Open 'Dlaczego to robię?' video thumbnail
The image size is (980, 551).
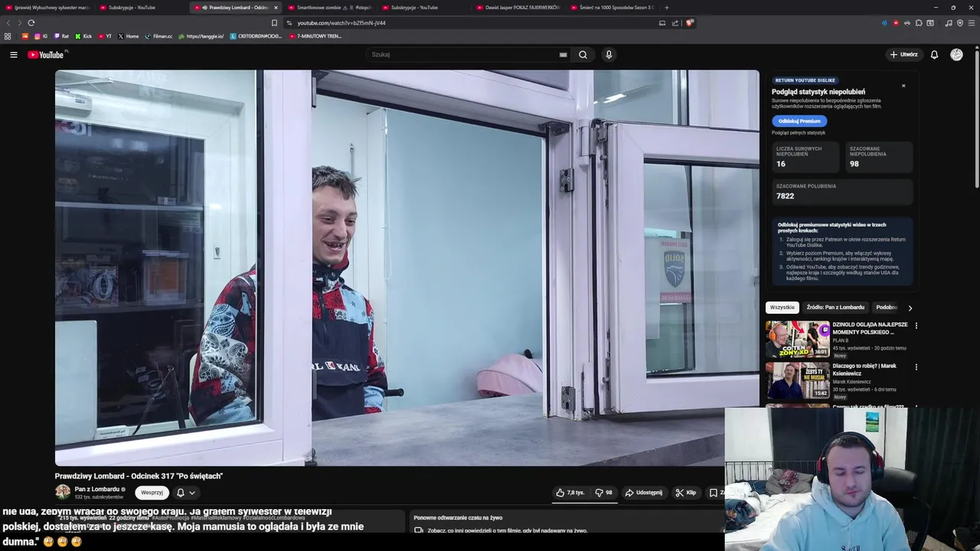tap(798, 380)
